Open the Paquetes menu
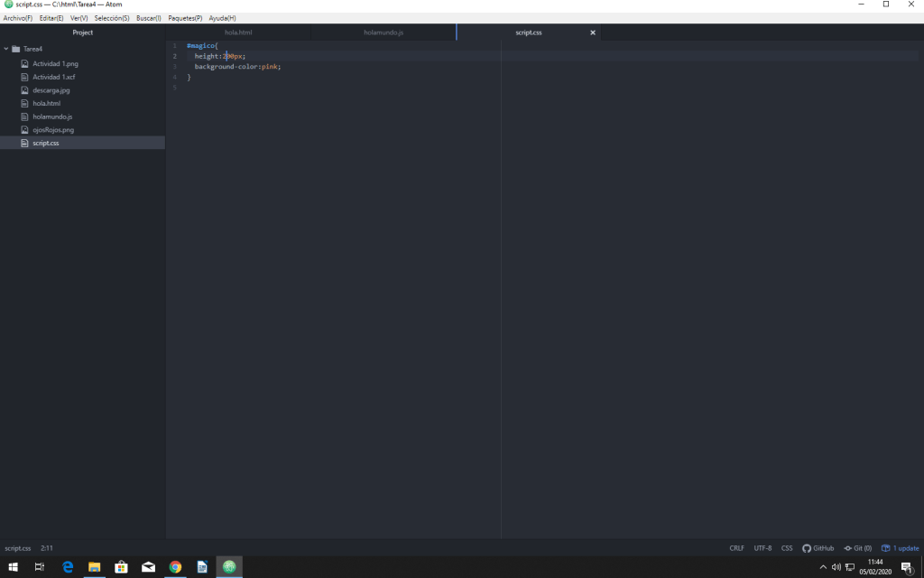This screenshot has height=578, width=924. point(185,18)
